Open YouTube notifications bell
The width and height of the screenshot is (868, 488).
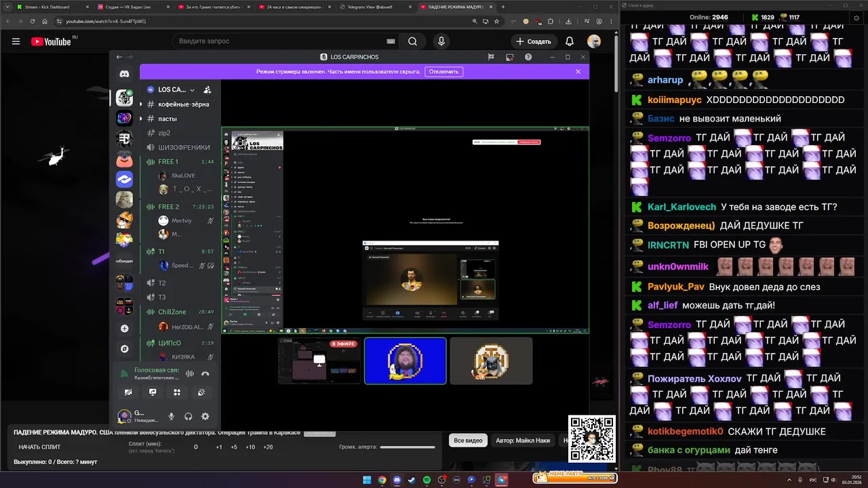tap(570, 41)
